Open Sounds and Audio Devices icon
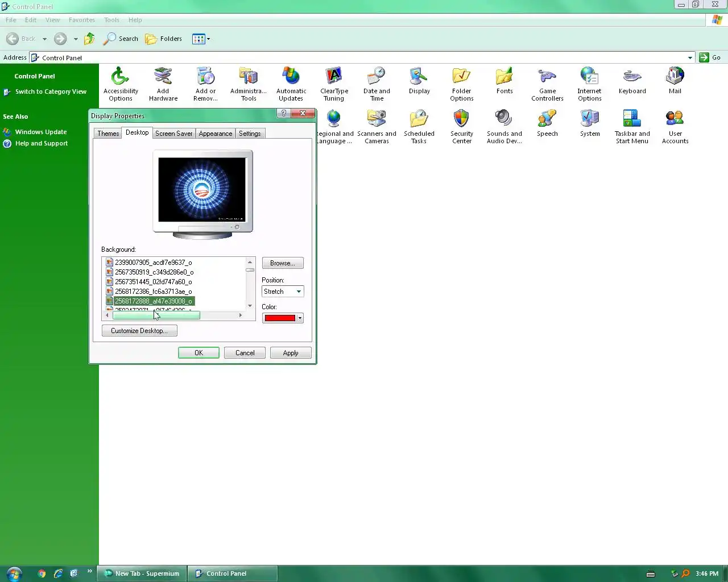Viewport: 728px width, 582px height. tap(504, 127)
